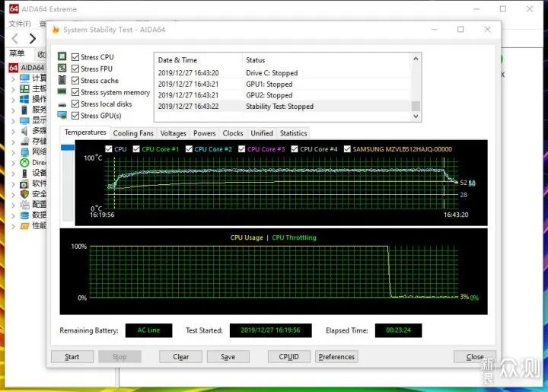The height and width of the screenshot is (392, 548).
Task: Toggle the Stress GPU(s) checkbox
Action: pos(75,115)
